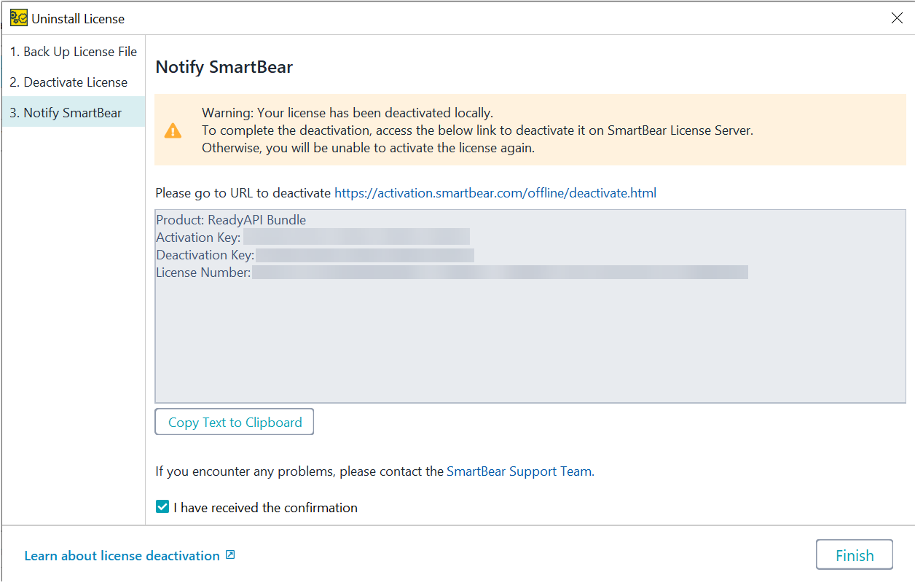Open the offline deactivate.html link
The image size is (915, 588).
tap(495, 192)
